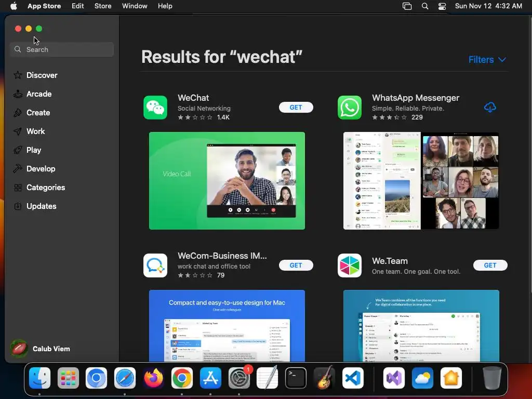Open the Home app from the dock
The image size is (532, 399).
[451, 378]
